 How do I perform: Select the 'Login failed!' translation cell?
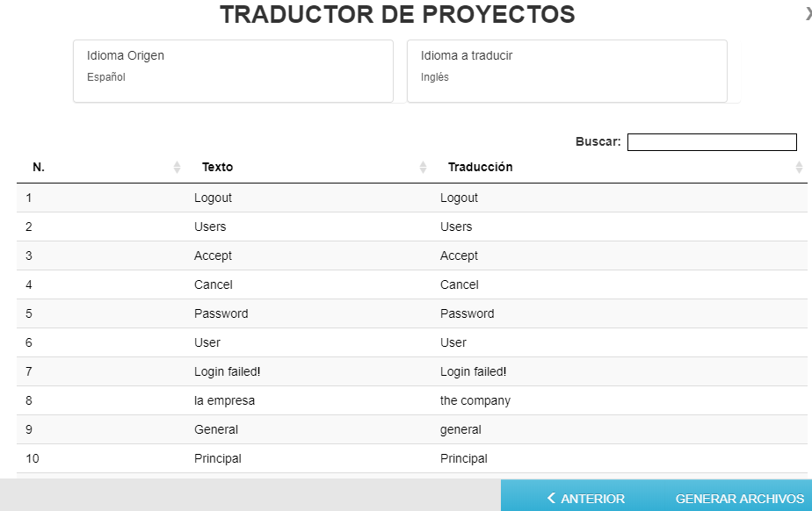(624, 371)
